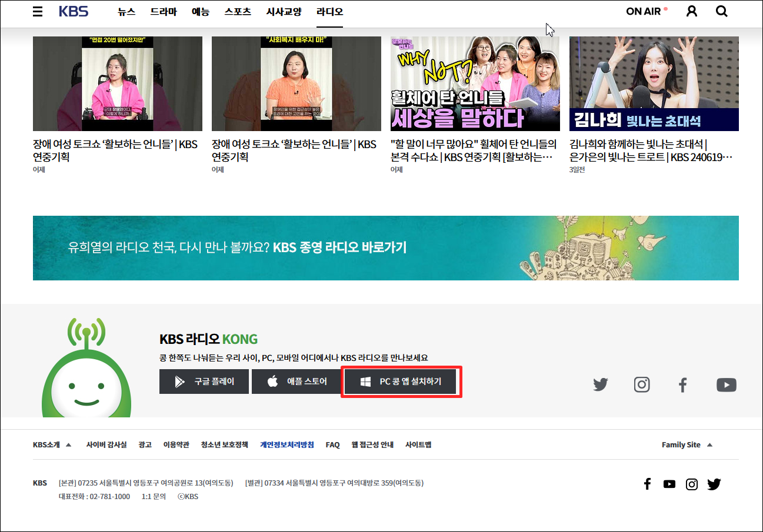Open the black Instagram icon in footer

coord(692,484)
